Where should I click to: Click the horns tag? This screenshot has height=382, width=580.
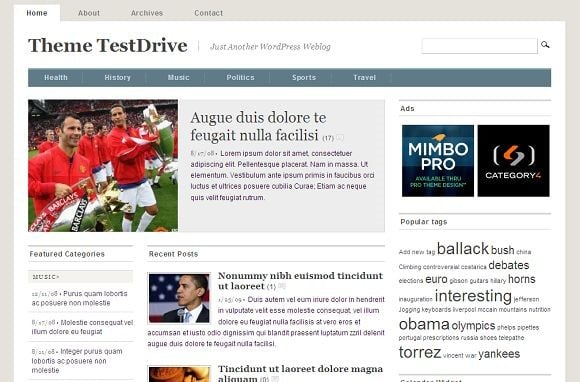pyautogui.click(x=522, y=279)
